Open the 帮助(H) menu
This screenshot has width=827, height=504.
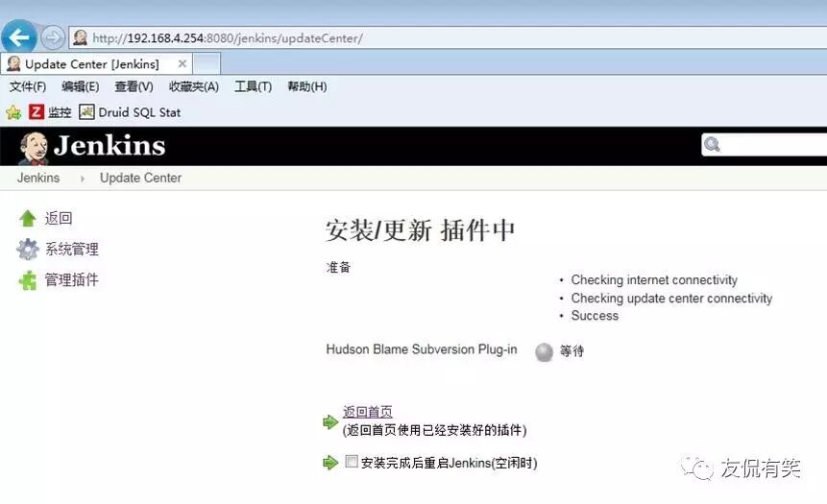307,86
